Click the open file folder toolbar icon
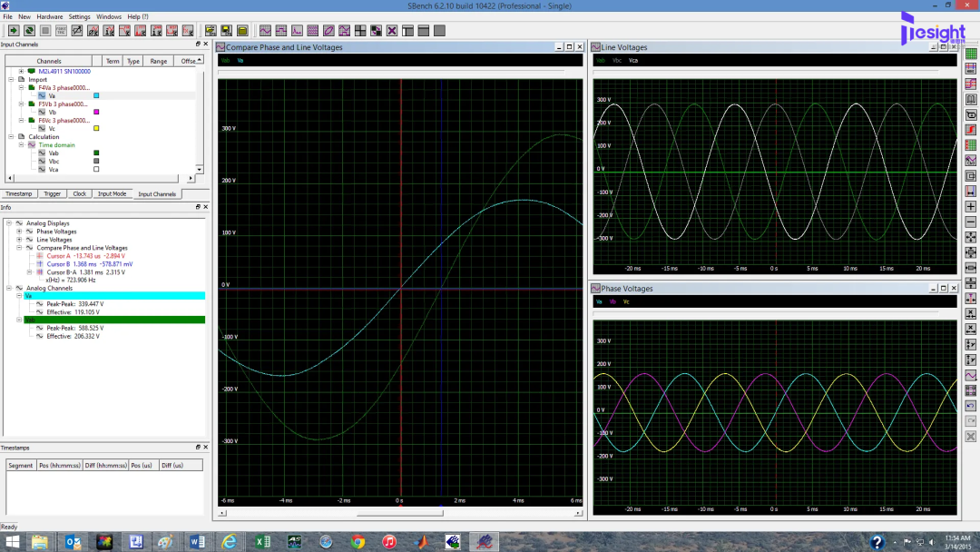980x552 pixels. 211,31
